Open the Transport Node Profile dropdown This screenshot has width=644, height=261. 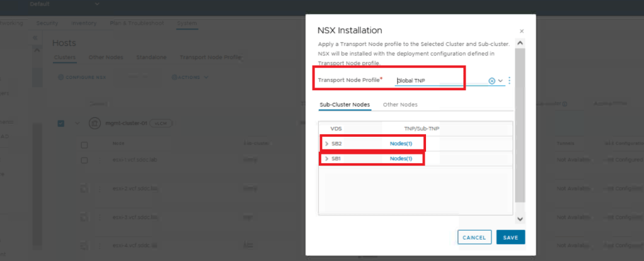500,81
